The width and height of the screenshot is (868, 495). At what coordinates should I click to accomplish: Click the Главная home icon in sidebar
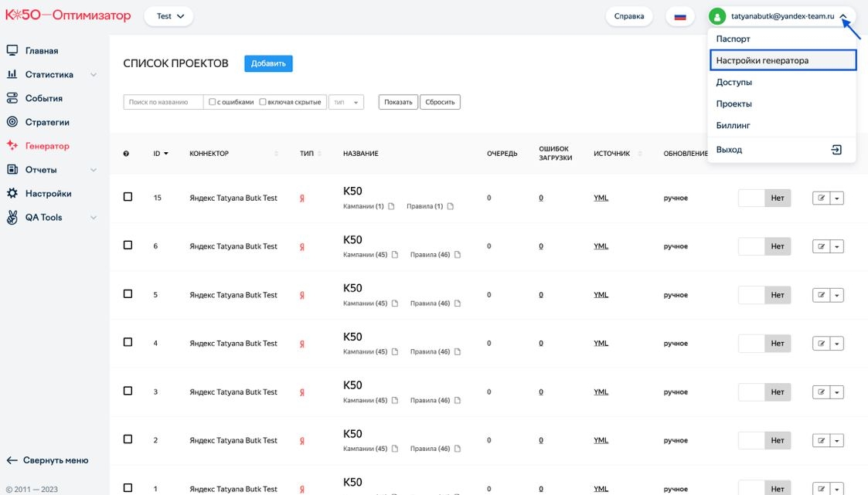pyautogui.click(x=12, y=51)
